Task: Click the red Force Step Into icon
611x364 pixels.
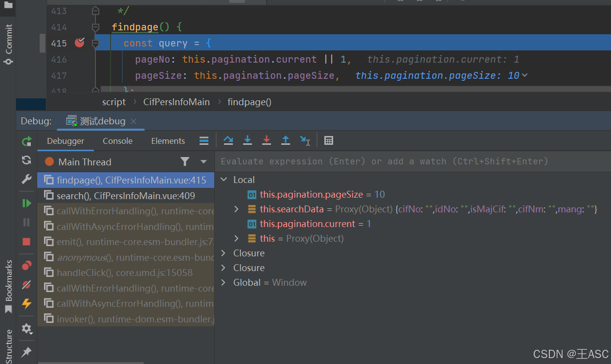Action: 267,140
